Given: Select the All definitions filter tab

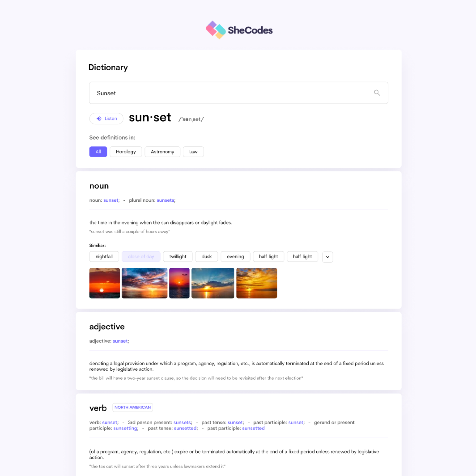Looking at the screenshot, I should [98, 151].
